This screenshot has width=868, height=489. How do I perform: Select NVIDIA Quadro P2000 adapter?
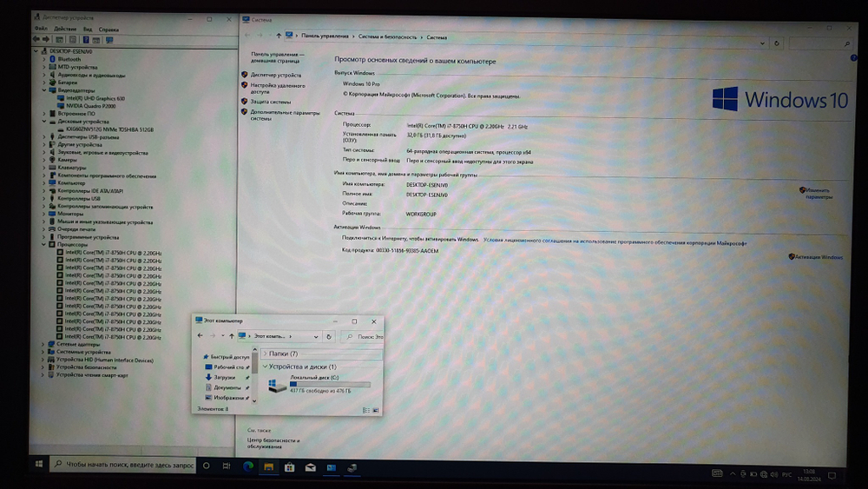tap(91, 106)
